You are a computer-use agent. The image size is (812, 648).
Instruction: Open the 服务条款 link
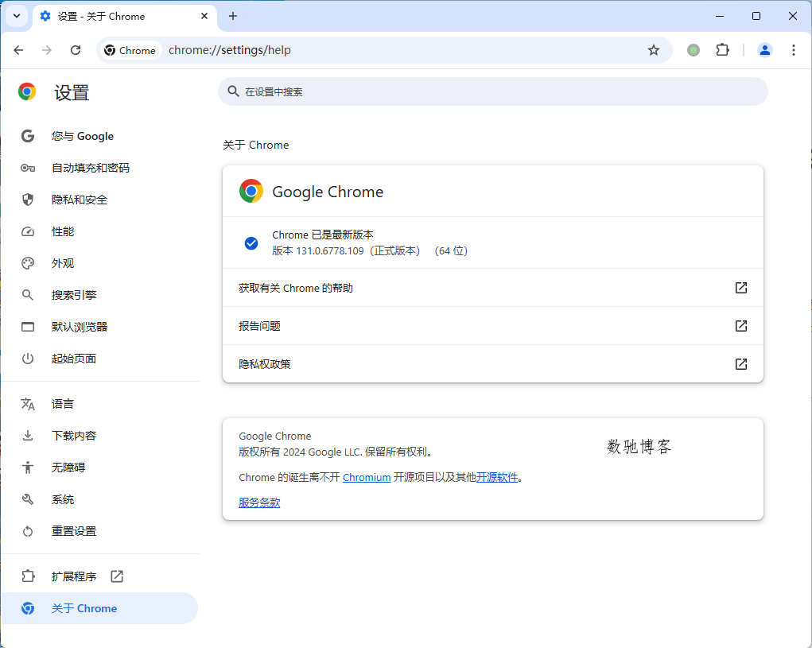[x=259, y=502]
